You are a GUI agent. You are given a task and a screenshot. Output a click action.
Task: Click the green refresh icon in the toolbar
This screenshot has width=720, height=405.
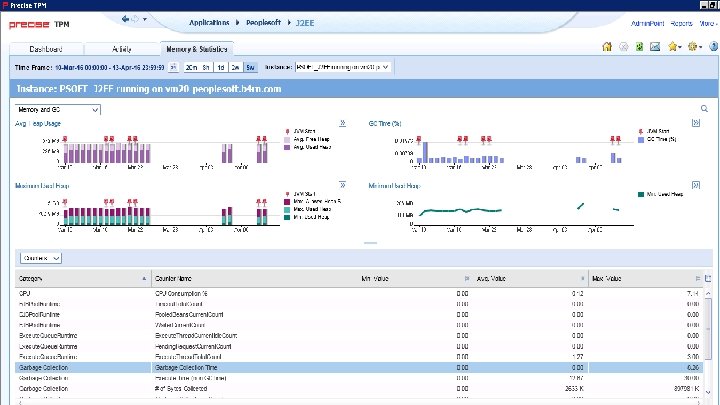point(639,46)
